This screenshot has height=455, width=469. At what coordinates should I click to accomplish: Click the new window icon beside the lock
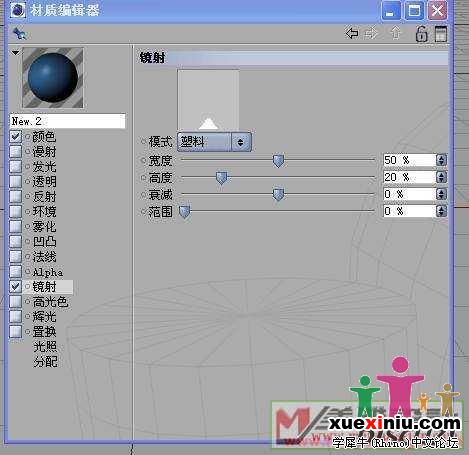tap(441, 34)
